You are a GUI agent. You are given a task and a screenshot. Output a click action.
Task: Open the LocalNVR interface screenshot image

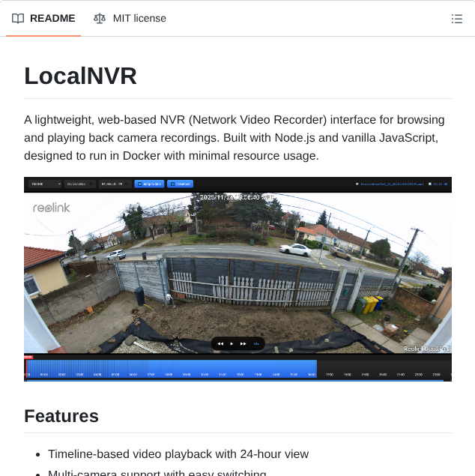tap(237, 279)
